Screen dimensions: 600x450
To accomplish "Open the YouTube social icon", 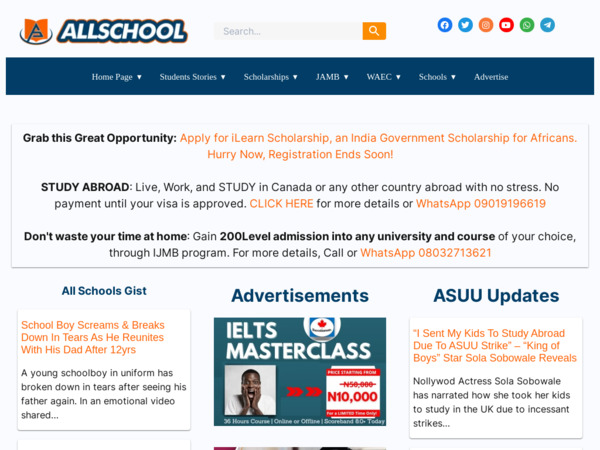I will coord(506,25).
